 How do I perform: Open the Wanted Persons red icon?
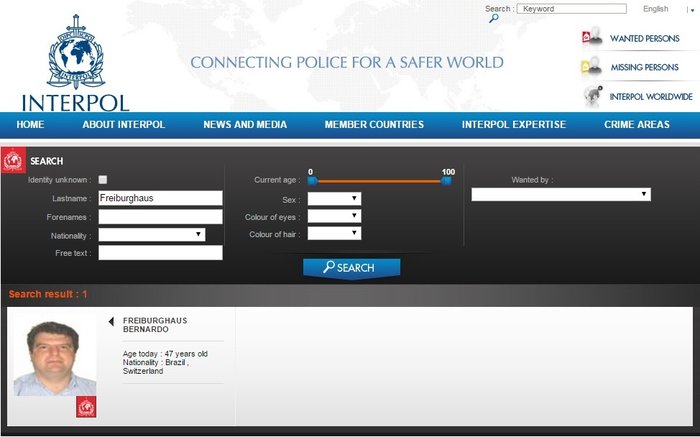point(591,38)
